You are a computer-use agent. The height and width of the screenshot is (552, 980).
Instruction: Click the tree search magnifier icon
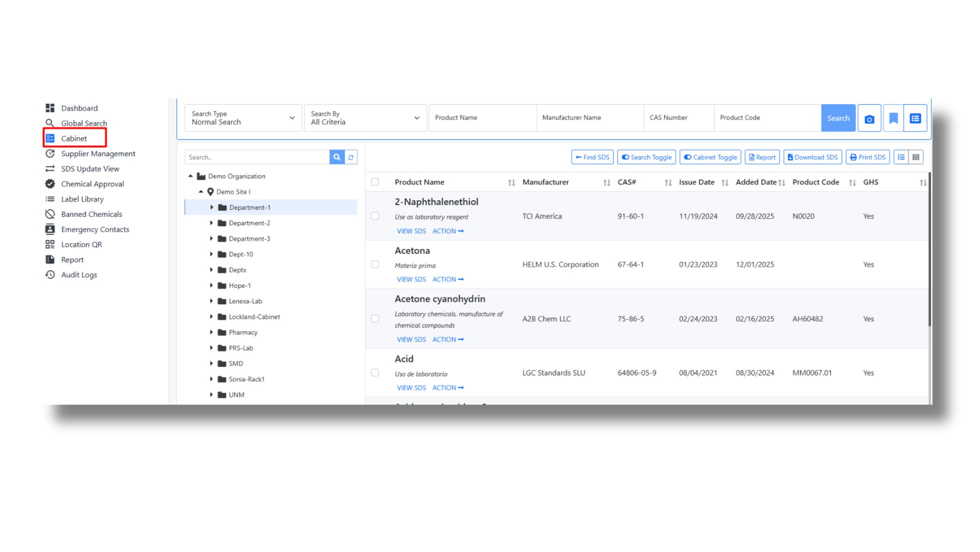point(337,157)
